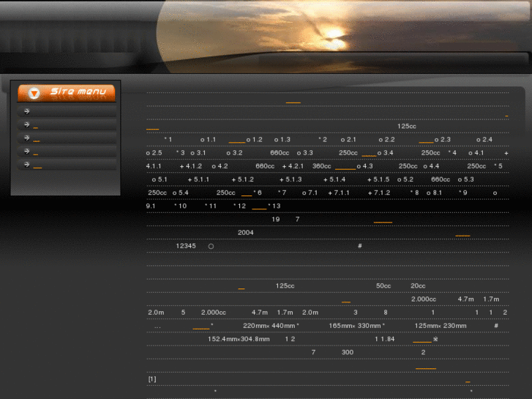
Task: Open the "[1]" footnote reference
Action: (x=152, y=379)
